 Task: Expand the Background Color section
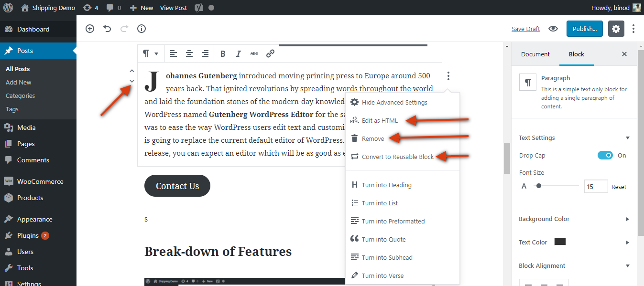[574, 219]
